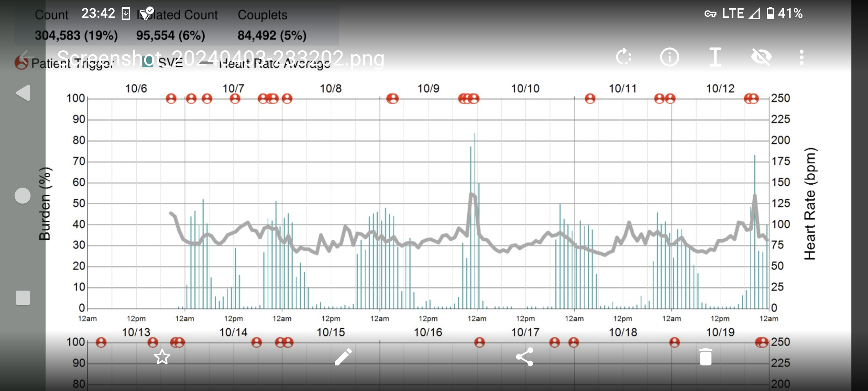The width and height of the screenshot is (868, 391).
Task: Open recent apps square button
Action: click(23, 298)
